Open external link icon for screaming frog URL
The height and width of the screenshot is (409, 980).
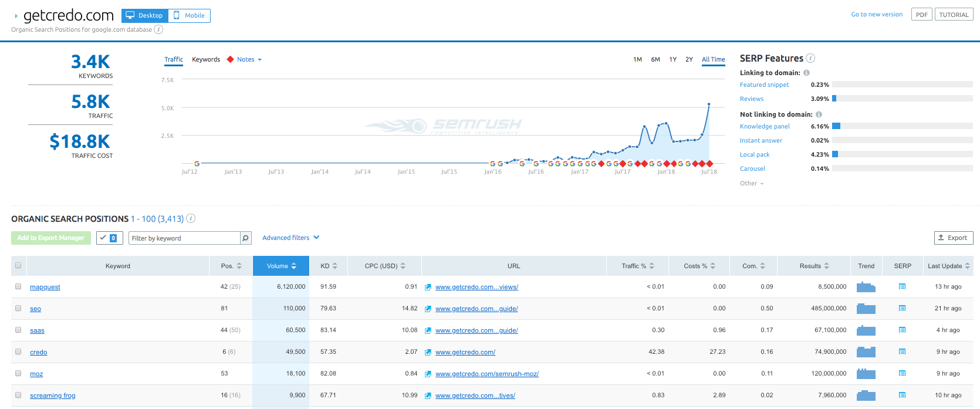coord(428,396)
